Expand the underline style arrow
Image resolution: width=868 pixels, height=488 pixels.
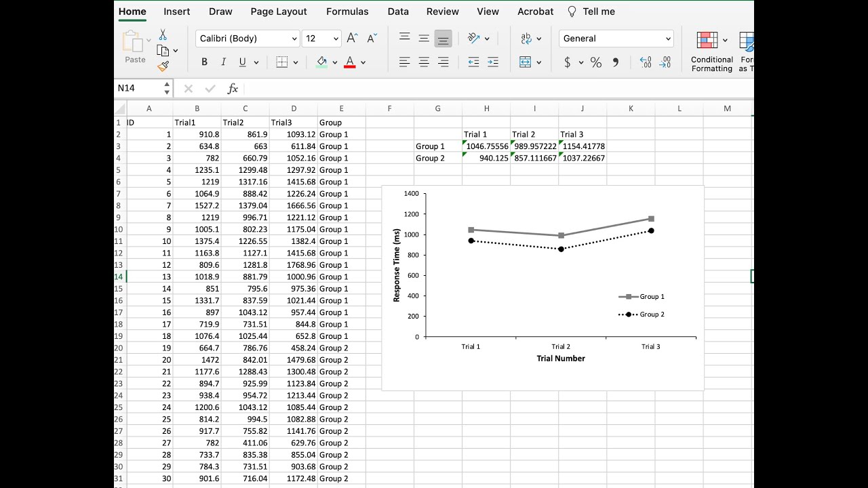click(256, 62)
